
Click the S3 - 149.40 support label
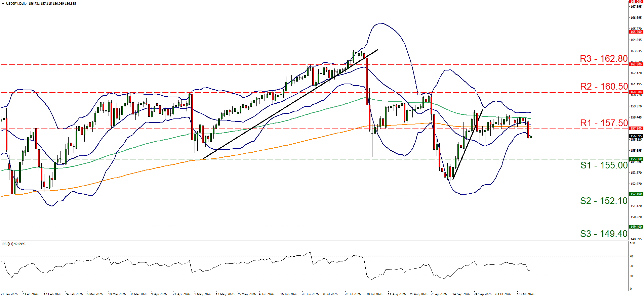point(604,234)
